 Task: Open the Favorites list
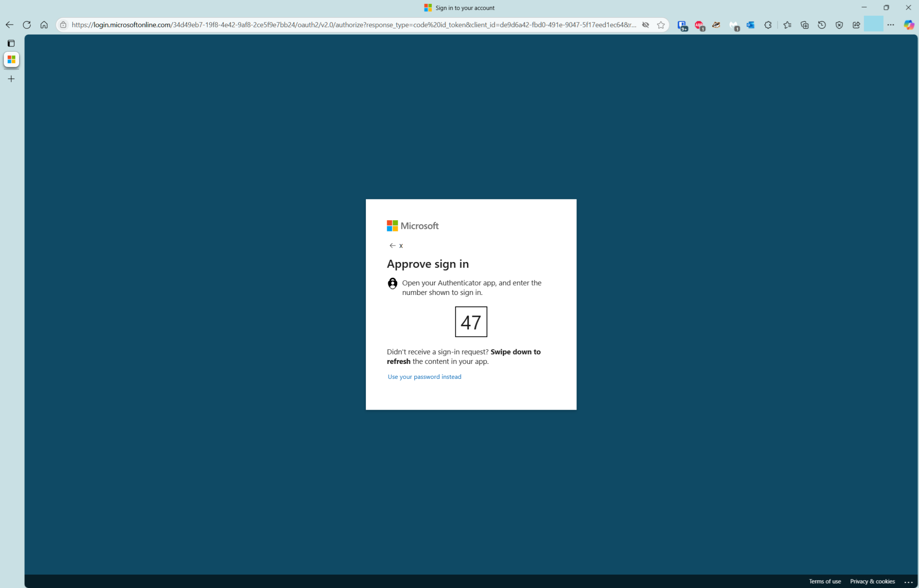pyautogui.click(x=787, y=25)
